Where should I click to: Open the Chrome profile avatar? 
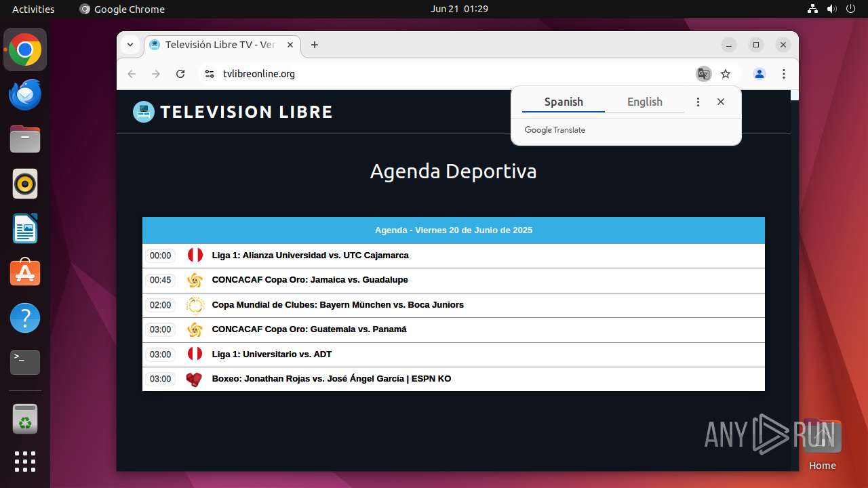pyautogui.click(x=759, y=74)
